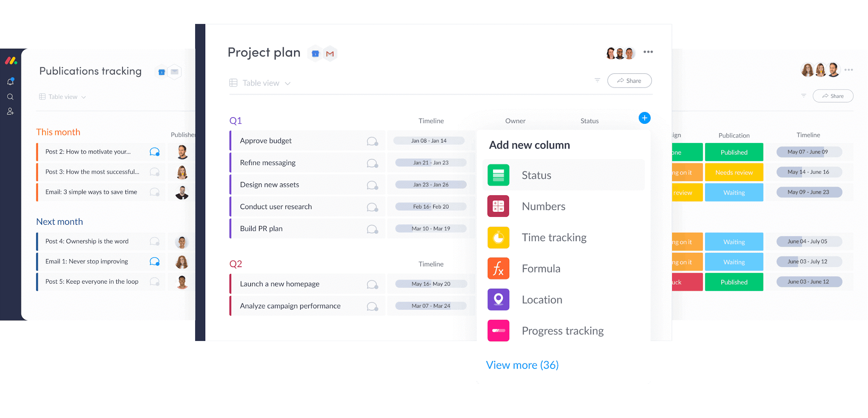868x418 pixels.
Task: Click the blue plus add column button
Action: click(644, 118)
